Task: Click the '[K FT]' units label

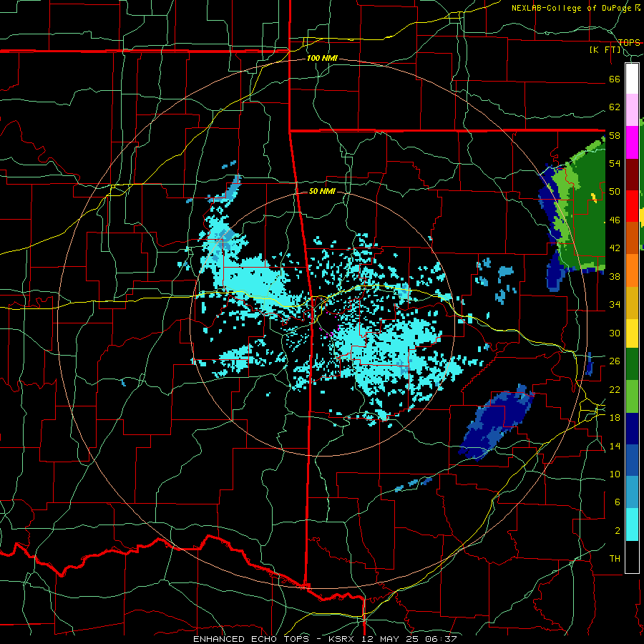Action: pos(605,50)
